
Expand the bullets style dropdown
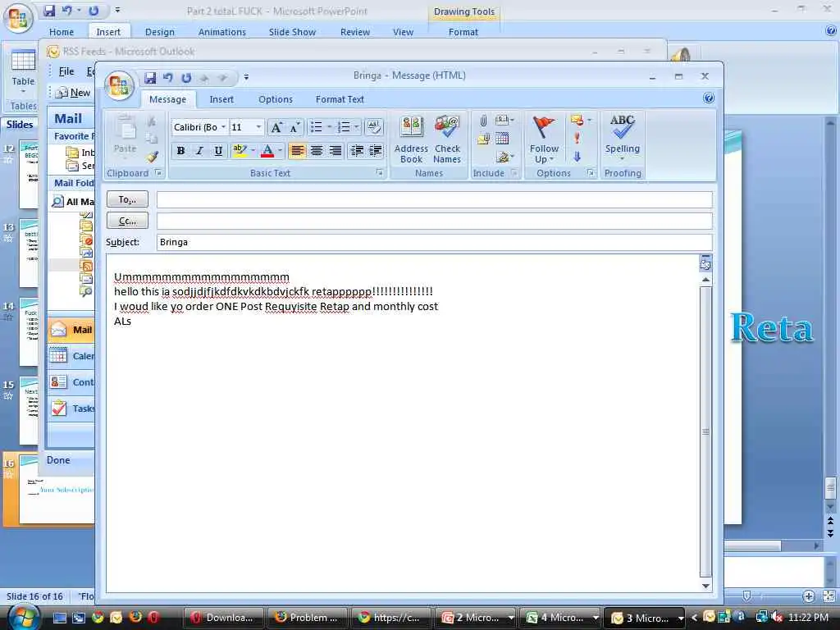point(329,127)
